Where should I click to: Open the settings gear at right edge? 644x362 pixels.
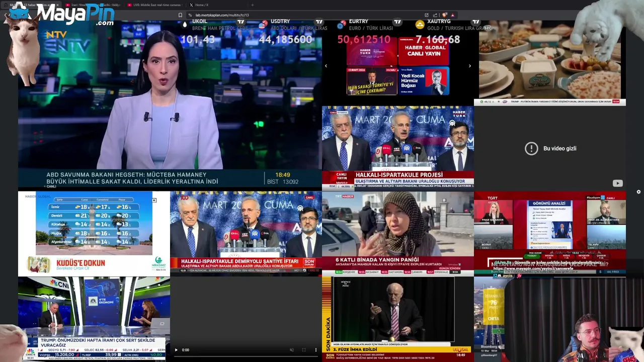tap(638, 192)
